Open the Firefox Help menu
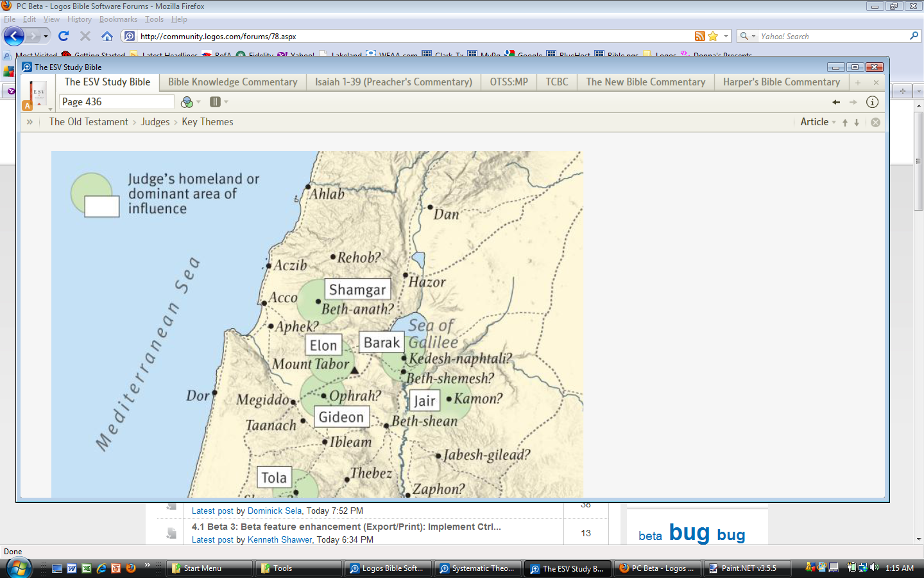The image size is (924, 578). point(179,19)
